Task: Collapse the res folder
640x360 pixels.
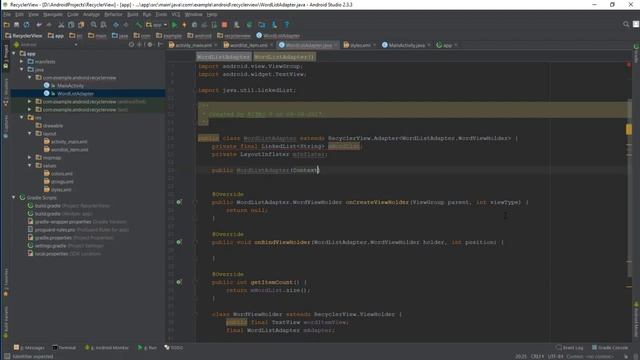Action: (22, 118)
